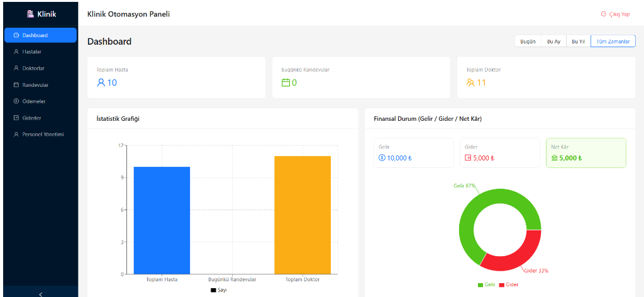This screenshot has height=297, width=644.
Task: Click the Klinik Otomasyon Paneli header title
Action: point(128,14)
